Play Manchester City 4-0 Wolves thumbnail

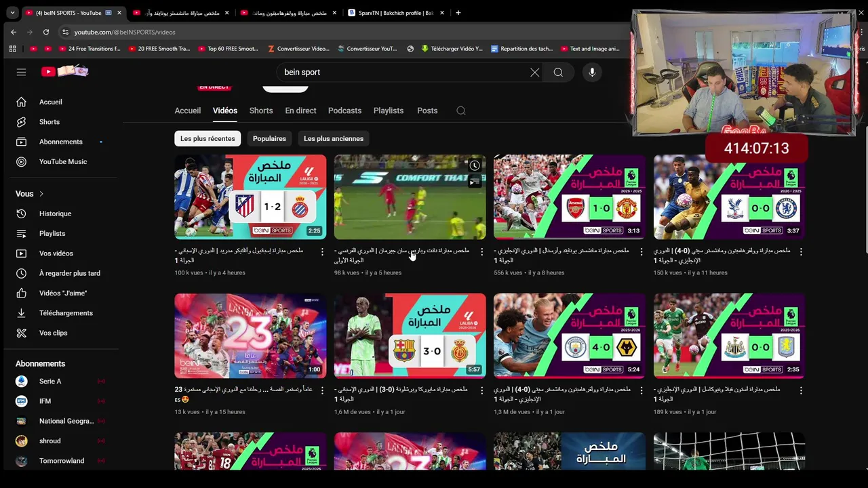point(570,335)
